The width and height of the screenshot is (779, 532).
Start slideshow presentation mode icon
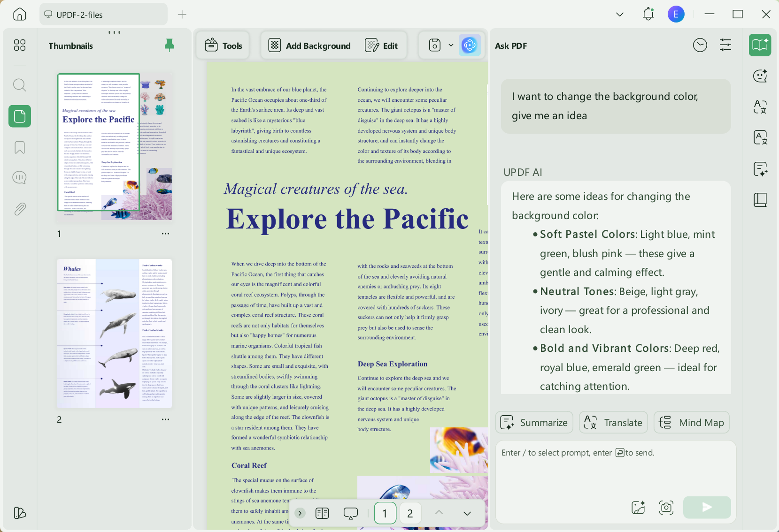pyautogui.click(x=350, y=513)
